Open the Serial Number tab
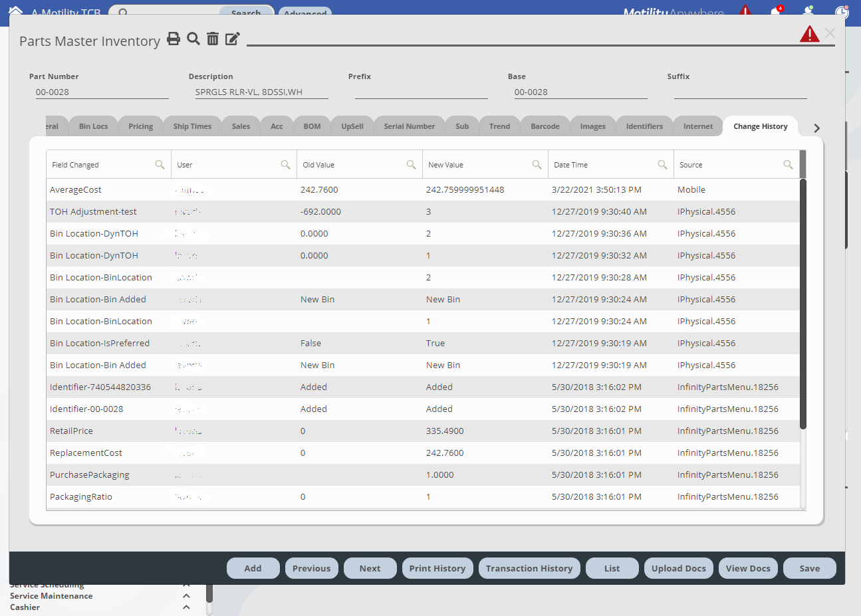This screenshot has width=861, height=616. tap(409, 126)
